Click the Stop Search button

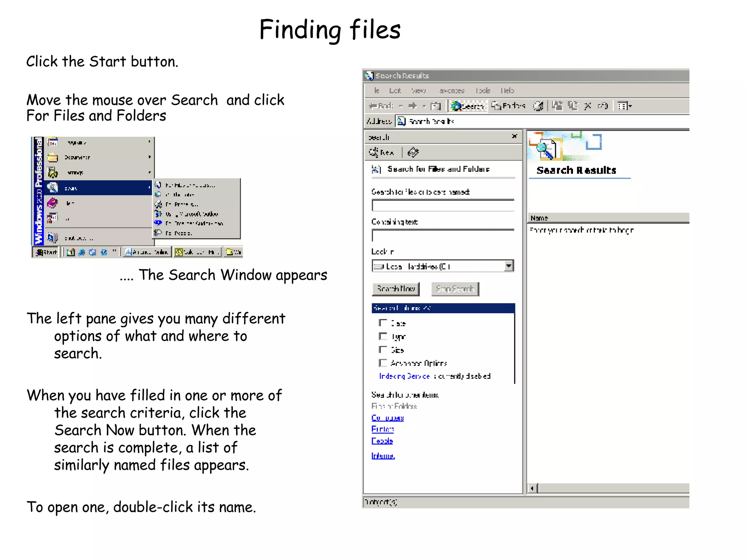pos(455,289)
